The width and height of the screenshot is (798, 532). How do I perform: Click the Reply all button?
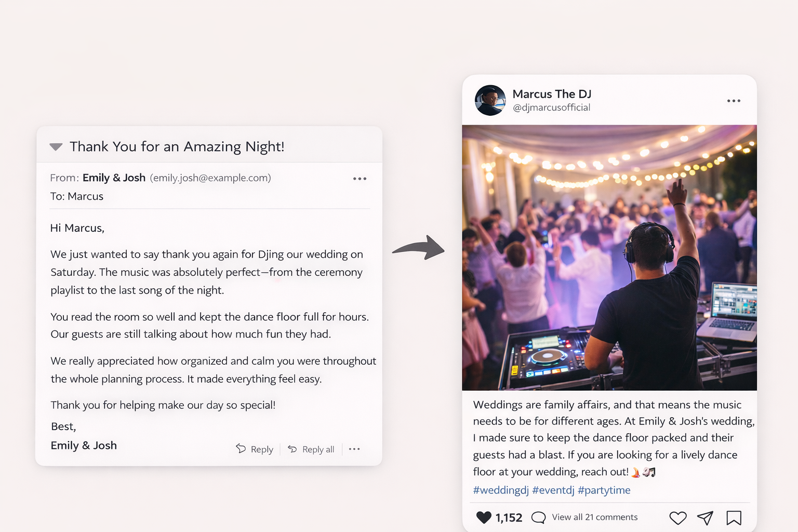311,449
